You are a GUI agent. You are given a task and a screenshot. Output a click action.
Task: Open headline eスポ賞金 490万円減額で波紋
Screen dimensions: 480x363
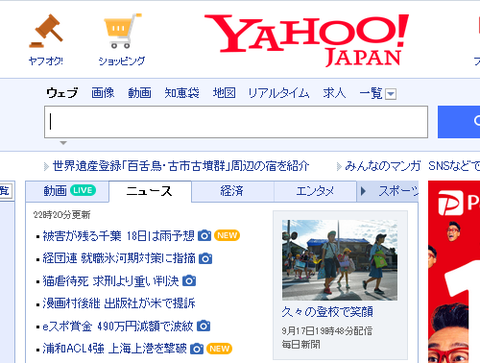118,326
